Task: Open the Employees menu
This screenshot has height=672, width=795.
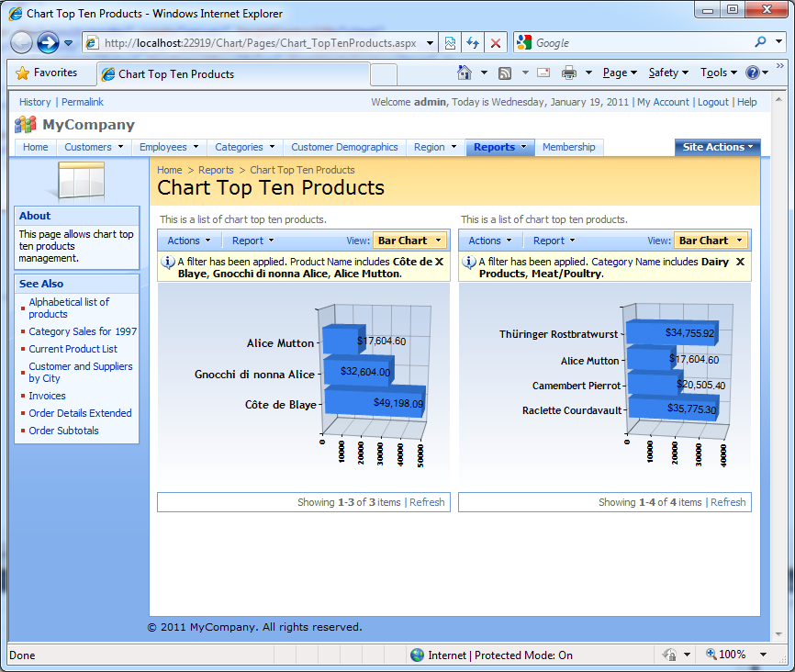Action: 169,147
